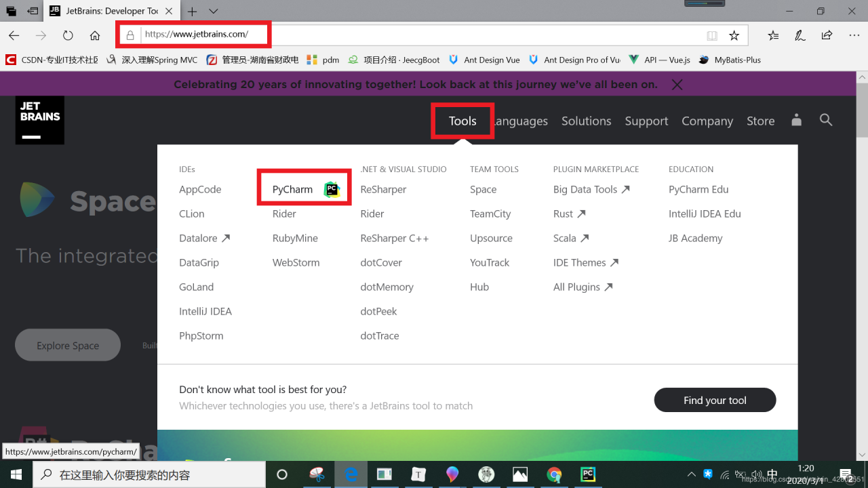The height and width of the screenshot is (488, 868).
Task: Open the Solutions menu
Action: point(586,121)
